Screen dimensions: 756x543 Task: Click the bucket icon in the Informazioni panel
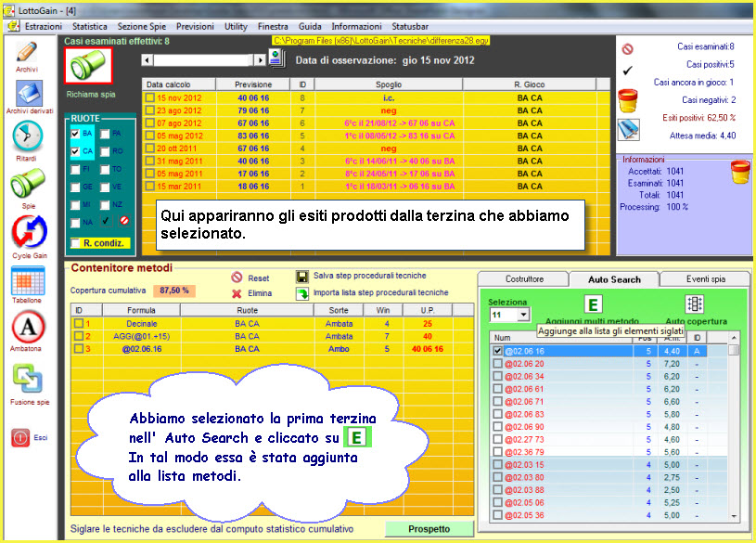click(x=740, y=172)
